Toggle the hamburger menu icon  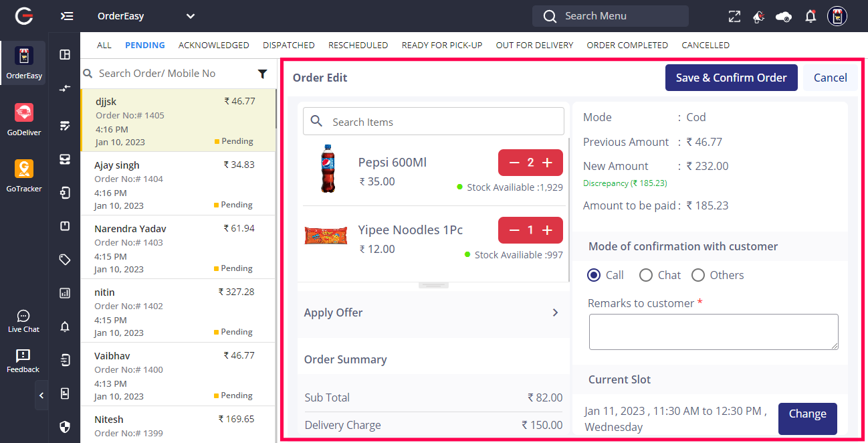(x=66, y=16)
